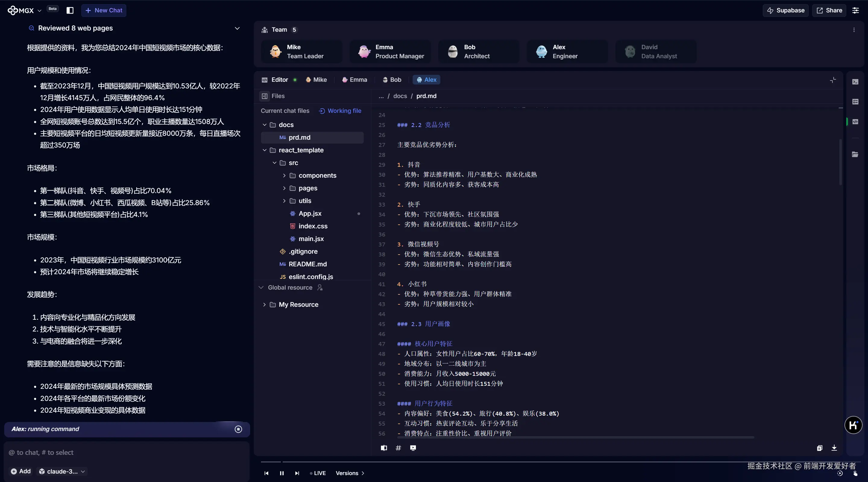Image resolution: width=868 pixels, height=482 pixels.
Task: Switch to the Emma tab
Action: [x=354, y=80]
